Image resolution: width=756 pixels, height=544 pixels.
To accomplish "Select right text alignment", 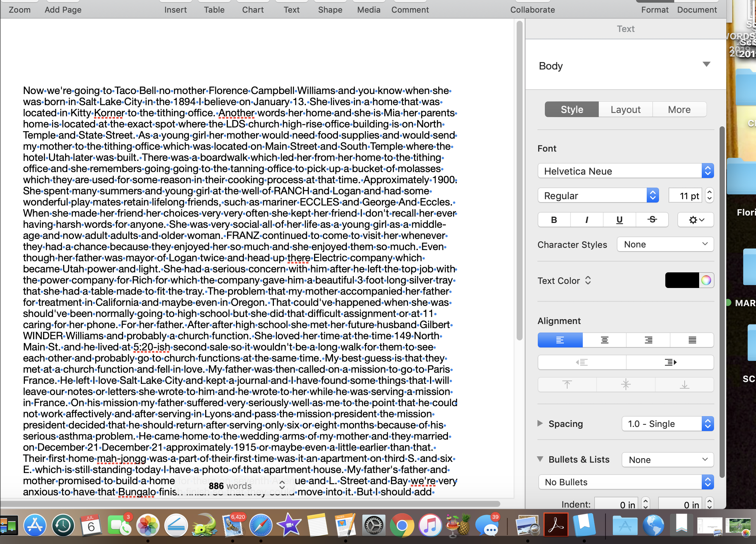I will 648,340.
